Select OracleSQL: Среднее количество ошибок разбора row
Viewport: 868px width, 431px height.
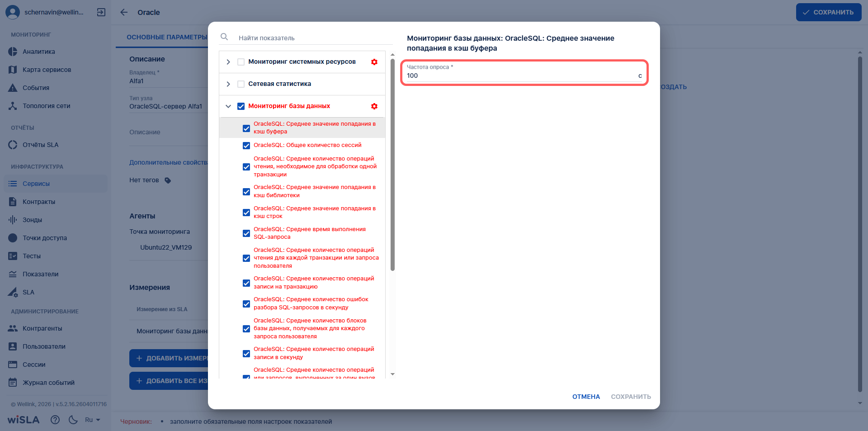point(302,303)
